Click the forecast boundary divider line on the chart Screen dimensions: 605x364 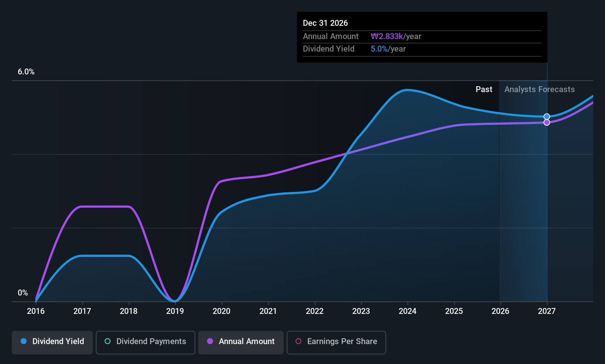[x=500, y=192]
